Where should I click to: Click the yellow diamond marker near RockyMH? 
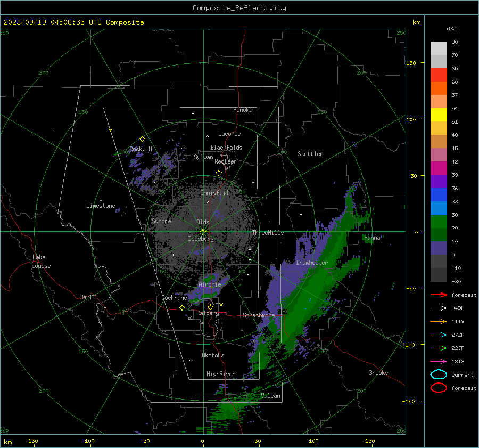[x=142, y=139]
